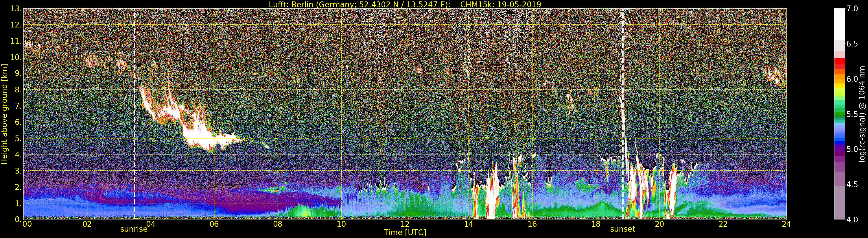Screen dimensions: 868x238
Task: Click the time axis tick '08'
Action: tap(278, 224)
